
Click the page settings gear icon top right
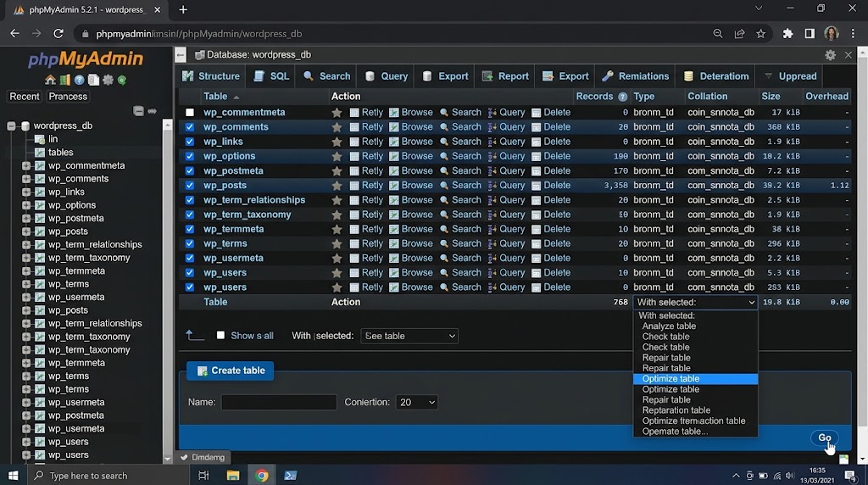pyautogui.click(x=830, y=55)
